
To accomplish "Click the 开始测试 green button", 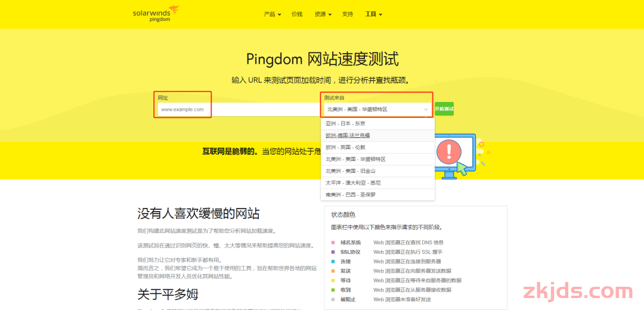I will [444, 109].
